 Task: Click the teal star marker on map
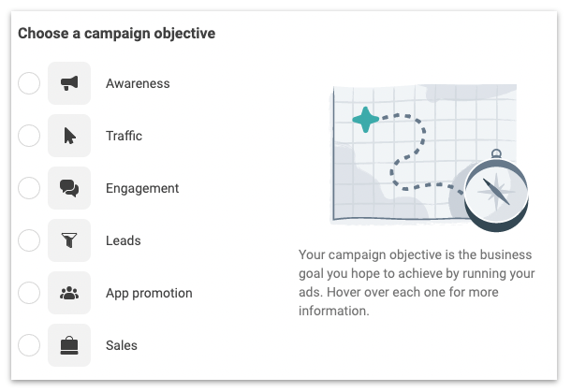pos(365,120)
